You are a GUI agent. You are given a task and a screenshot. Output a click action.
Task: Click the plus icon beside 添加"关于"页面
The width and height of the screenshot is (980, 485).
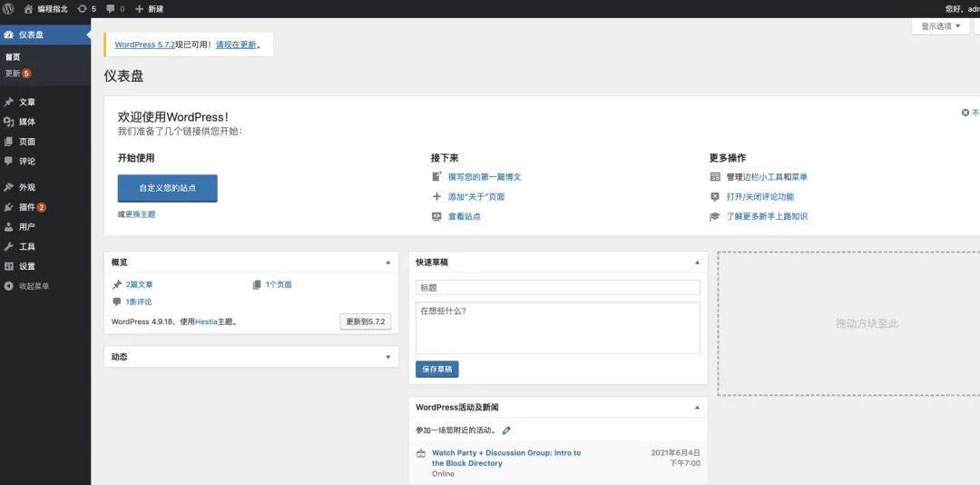[436, 196]
